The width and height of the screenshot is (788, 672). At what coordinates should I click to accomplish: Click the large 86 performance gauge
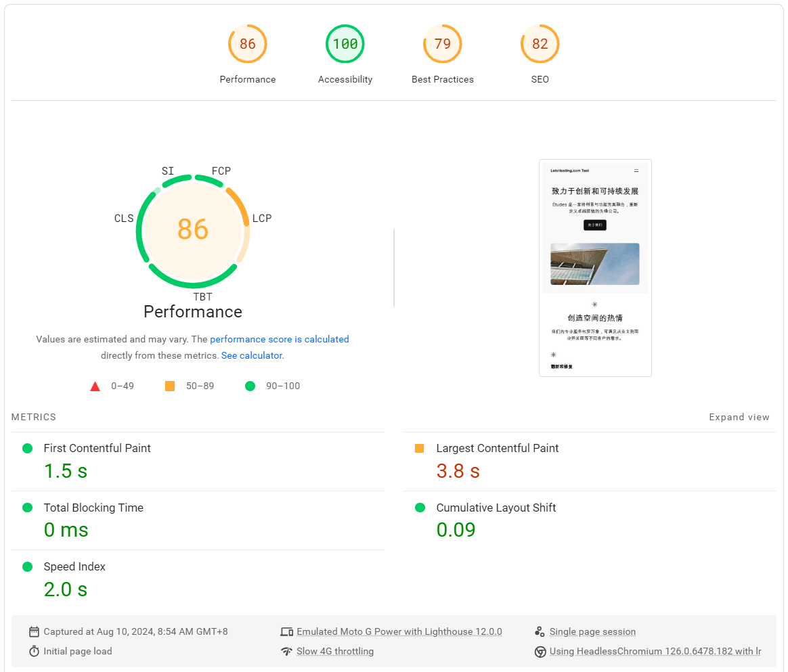pos(193,231)
